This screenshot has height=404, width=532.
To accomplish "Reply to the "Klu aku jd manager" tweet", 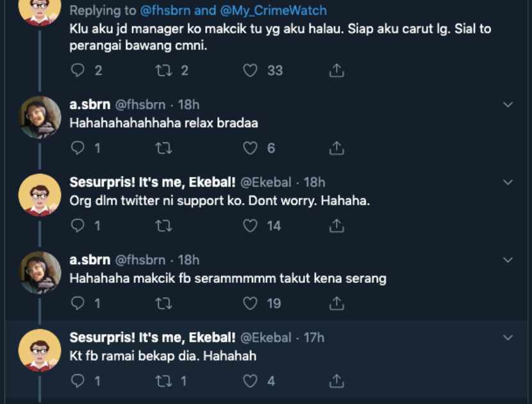I will click(78, 71).
